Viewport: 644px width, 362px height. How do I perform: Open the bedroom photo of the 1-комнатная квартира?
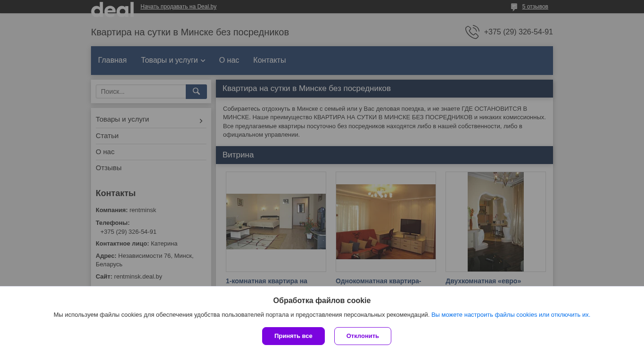click(x=276, y=222)
